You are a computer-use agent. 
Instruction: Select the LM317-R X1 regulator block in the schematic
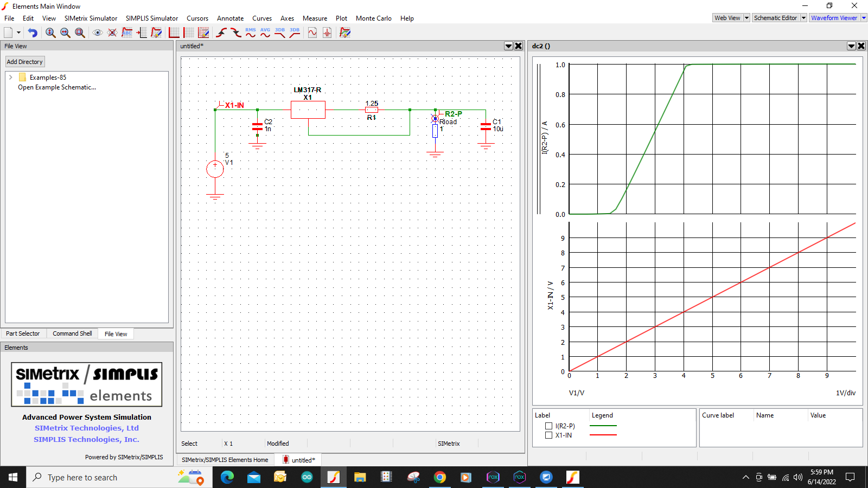tap(308, 110)
